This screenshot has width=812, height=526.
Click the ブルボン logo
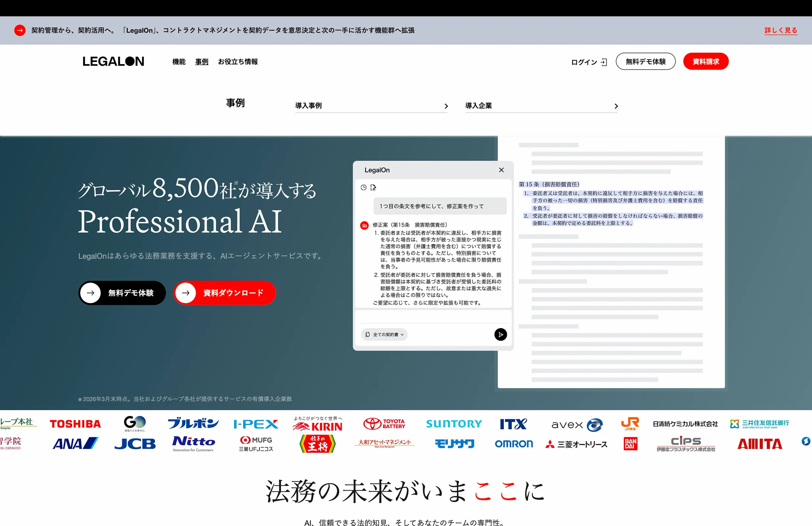pos(193,423)
